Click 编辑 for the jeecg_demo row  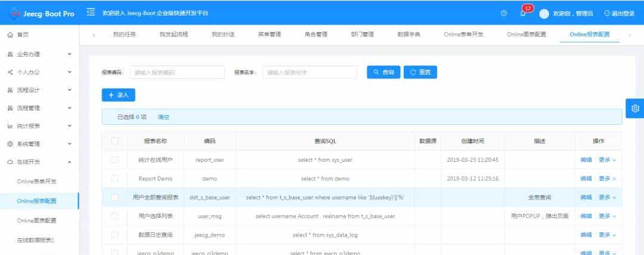click(x=586, y=235)
